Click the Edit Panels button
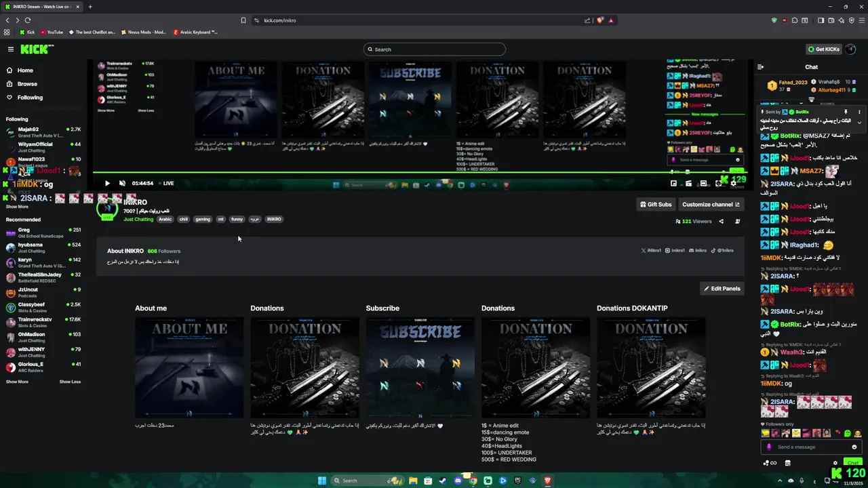This screenshot has height=488, width=868. pos(722,289)
